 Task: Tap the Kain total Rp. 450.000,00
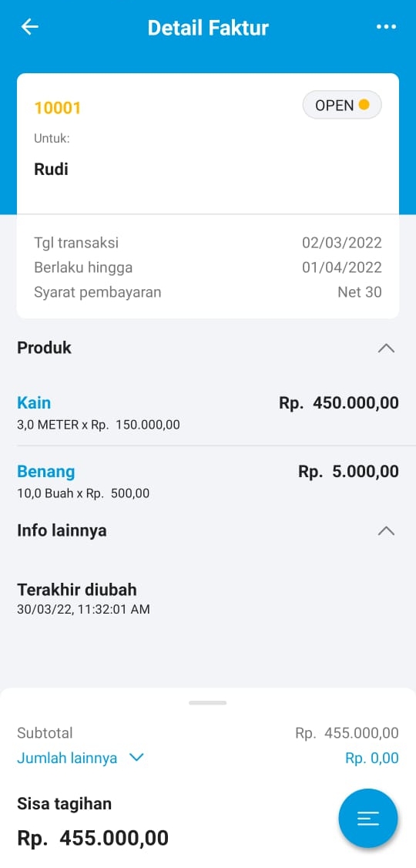point(338,403)
